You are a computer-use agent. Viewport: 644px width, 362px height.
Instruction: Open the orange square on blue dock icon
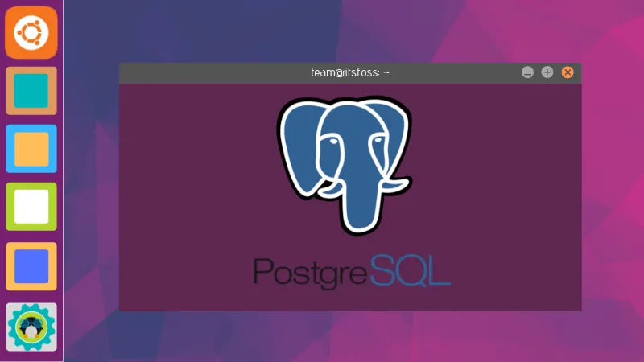pos(31,149)
